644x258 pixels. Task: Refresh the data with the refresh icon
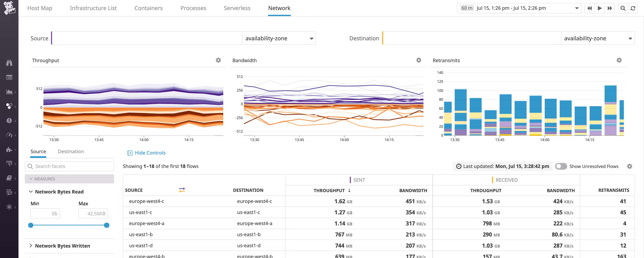[633, 8]
